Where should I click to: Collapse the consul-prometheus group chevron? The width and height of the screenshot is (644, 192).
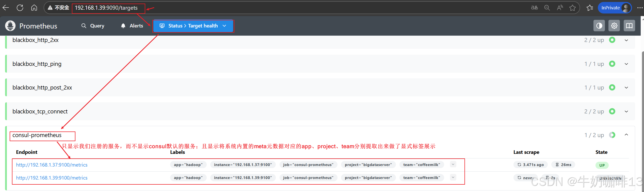pos(626,135)
